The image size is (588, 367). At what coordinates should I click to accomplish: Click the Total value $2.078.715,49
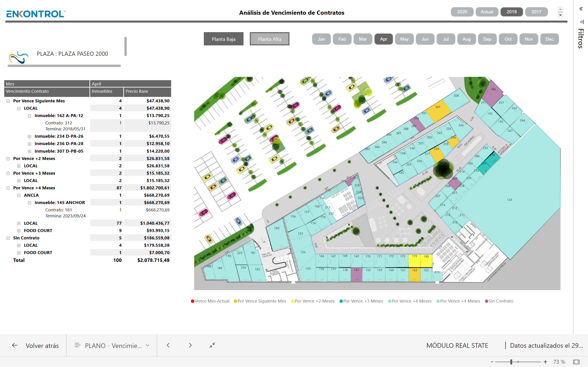[153, 260]
